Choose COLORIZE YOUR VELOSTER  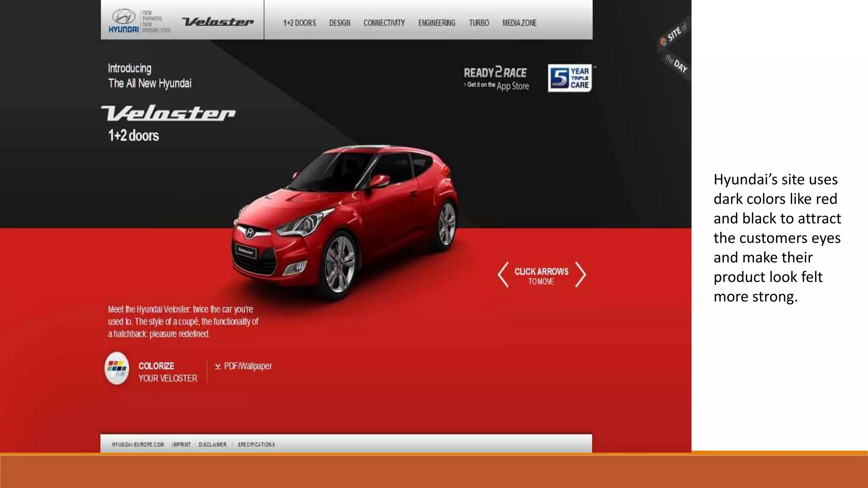tap(167, 372)
